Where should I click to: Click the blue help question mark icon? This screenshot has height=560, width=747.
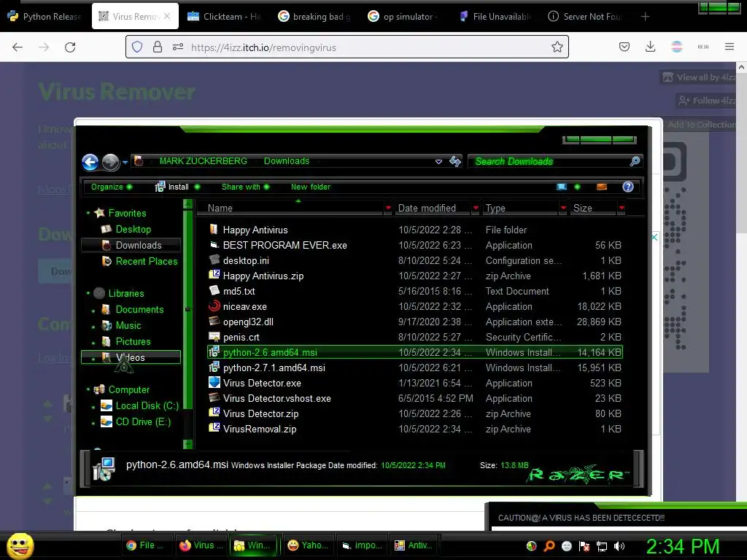[x=628, y=187]
